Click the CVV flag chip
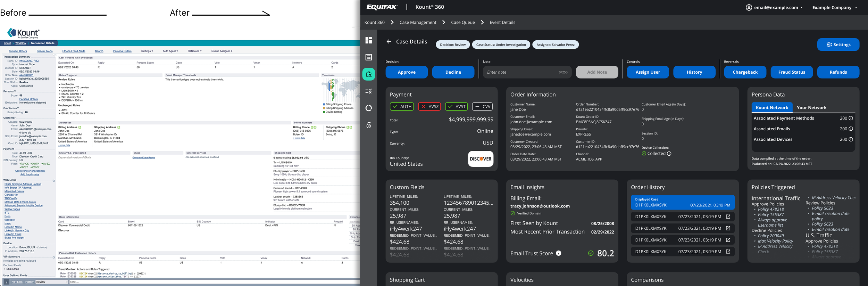Image resolution: width=868 pixels, height=286 pixels. [482, 107]
